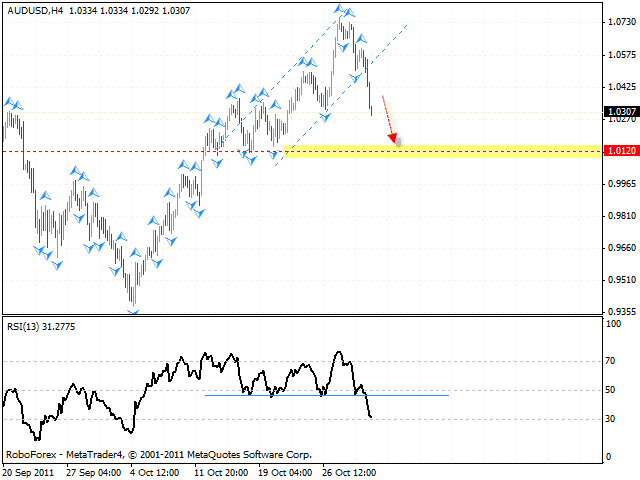Select the fractal arrow above the highest peak
Screen dimensions: 640x480
coord(340,10)
